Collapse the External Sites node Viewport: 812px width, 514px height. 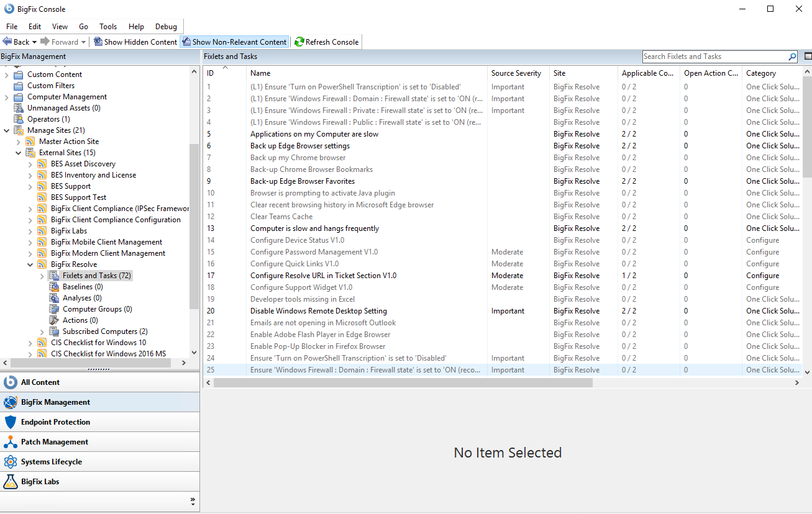pos(19,153)
